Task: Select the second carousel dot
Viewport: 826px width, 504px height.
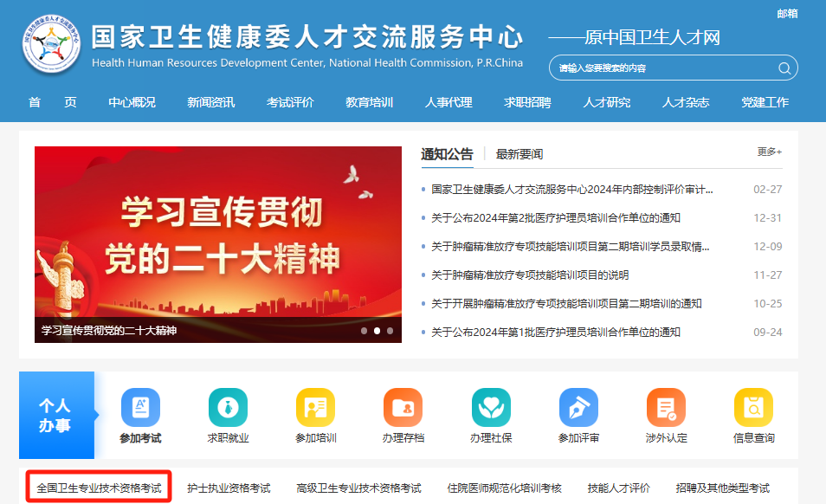Action: 377,331
